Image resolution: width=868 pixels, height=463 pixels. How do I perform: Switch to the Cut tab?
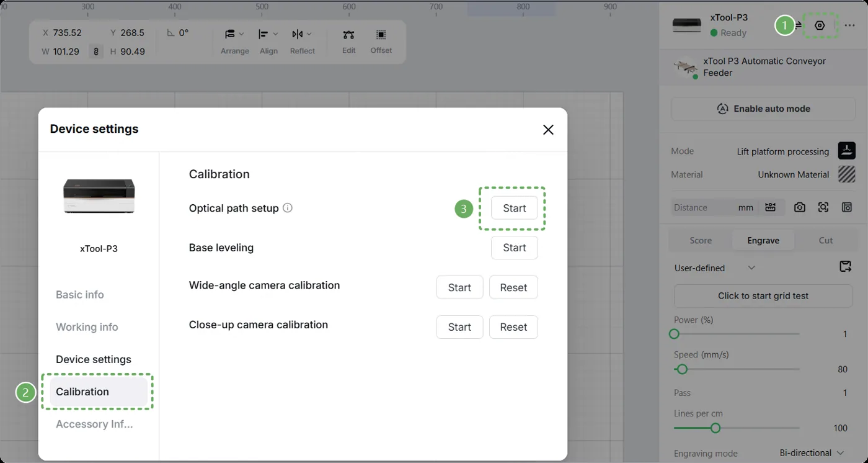[826, 240]
